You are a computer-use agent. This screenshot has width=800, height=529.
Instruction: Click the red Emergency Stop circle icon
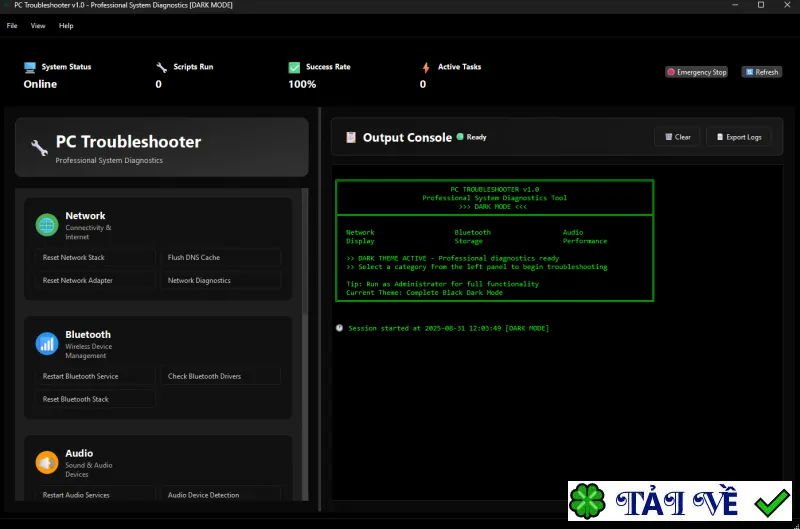[671, 72]
